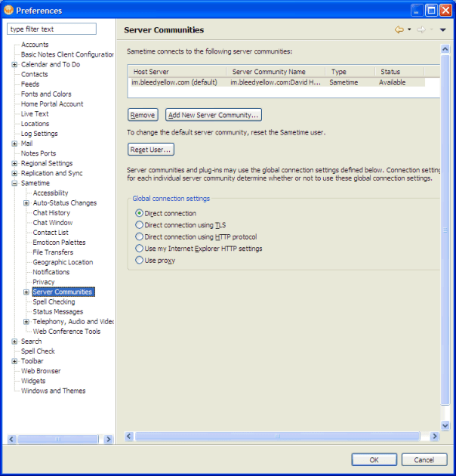Open the preferences view menu triangle
Screen dimensions: 456x476
[442, 29]
